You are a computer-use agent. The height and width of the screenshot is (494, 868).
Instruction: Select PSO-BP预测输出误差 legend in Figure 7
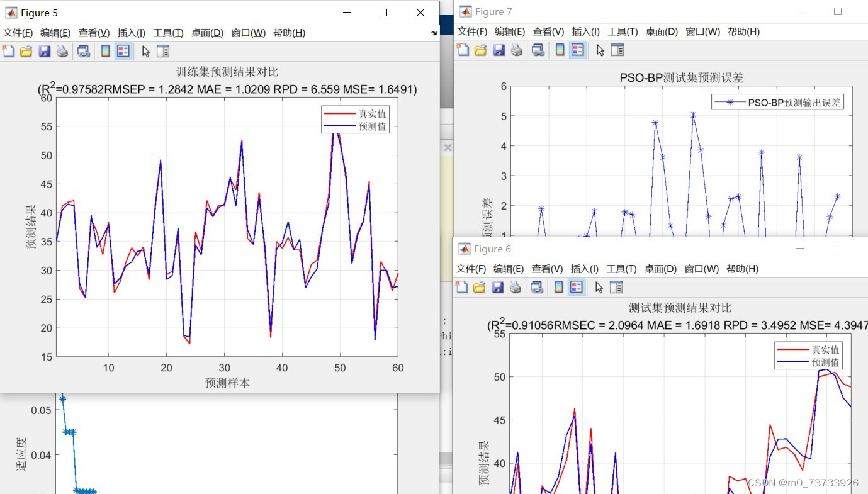tap(777, 103)
